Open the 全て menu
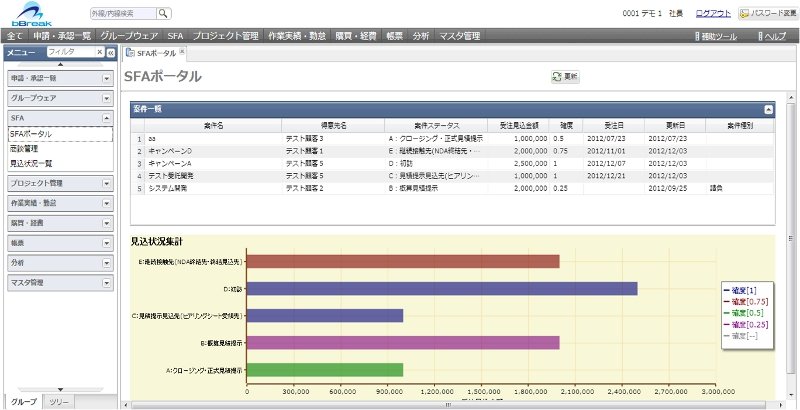Viewport: 800px width, 410px height. tap(15, 36)
